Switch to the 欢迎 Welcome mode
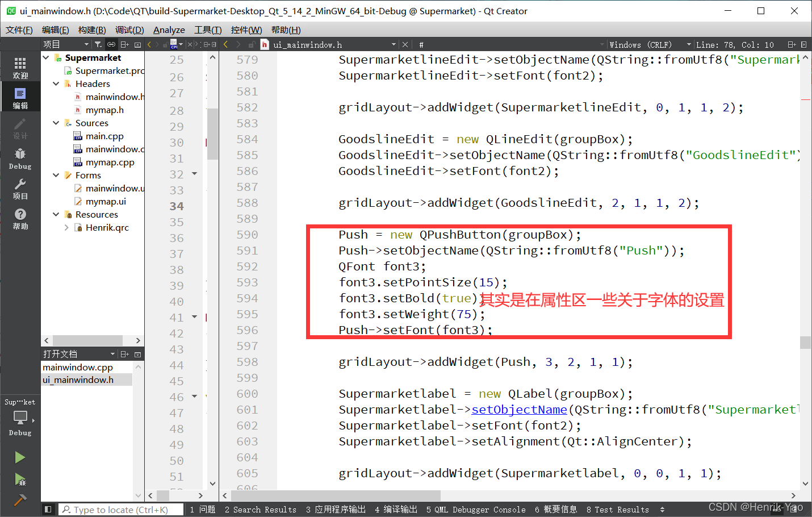 [x=20, y=68]
